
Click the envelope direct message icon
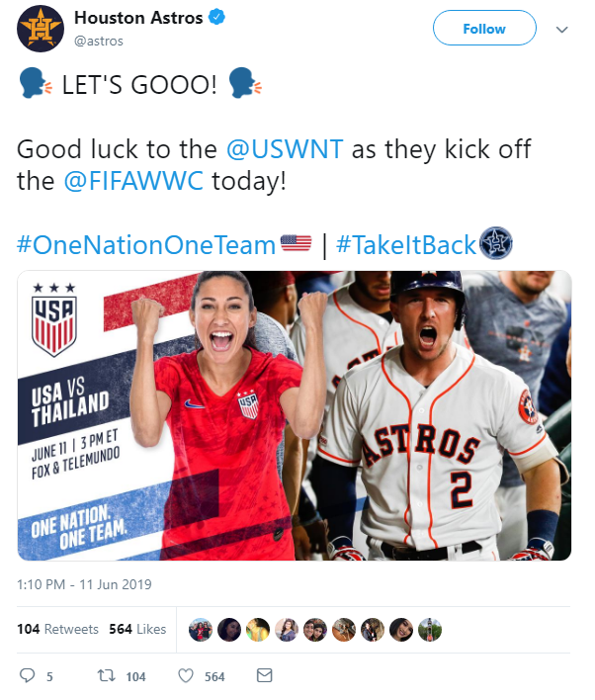[264, 675]
